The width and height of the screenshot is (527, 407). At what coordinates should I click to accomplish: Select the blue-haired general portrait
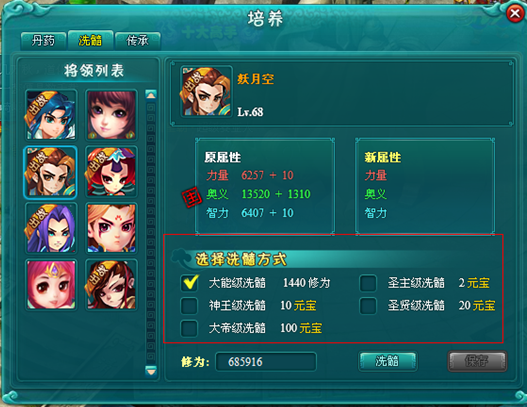[x=51, y=115]
